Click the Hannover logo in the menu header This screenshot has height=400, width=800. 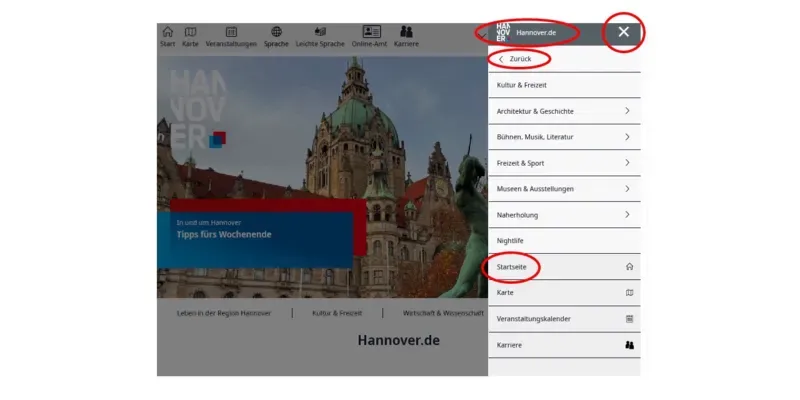503,32
